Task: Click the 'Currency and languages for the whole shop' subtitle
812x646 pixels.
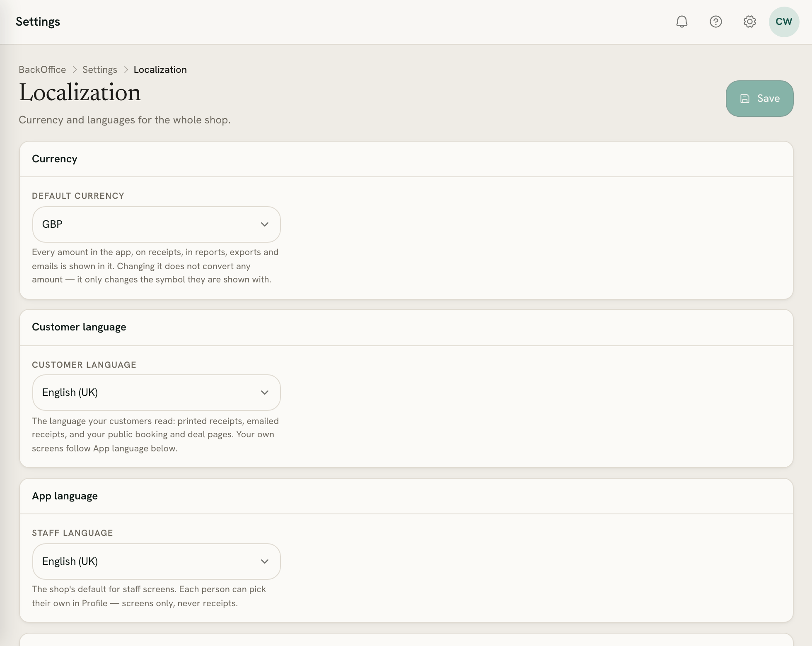Action: tap(125, 120)
